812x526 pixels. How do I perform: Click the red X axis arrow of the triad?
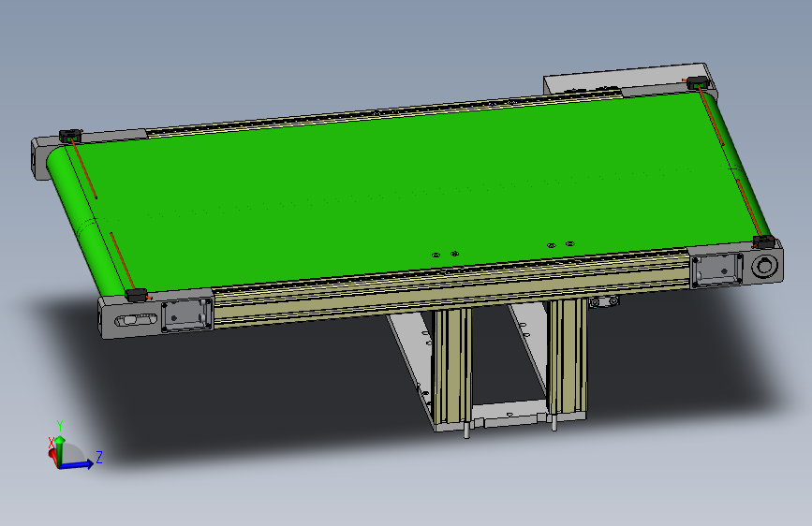[53, 457]
